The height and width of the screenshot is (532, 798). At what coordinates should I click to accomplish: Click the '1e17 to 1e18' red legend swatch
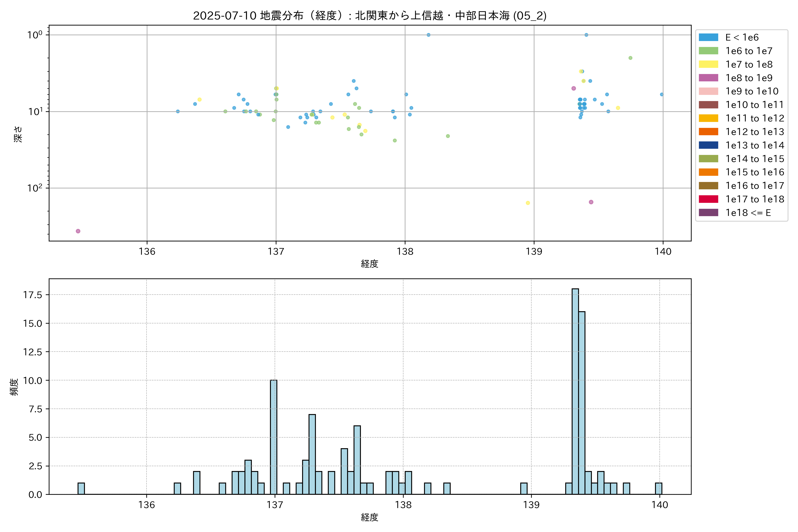(708, 199)
